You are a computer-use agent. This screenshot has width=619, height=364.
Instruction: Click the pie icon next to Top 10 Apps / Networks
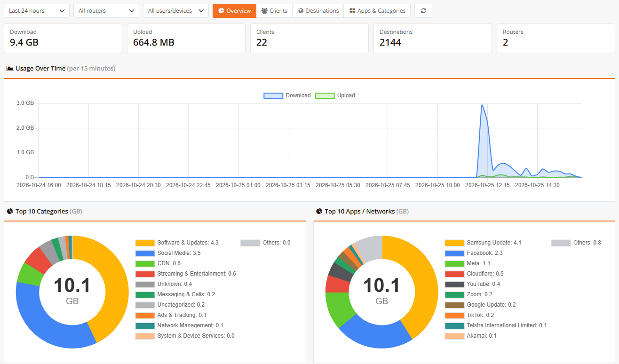(319, 211)
